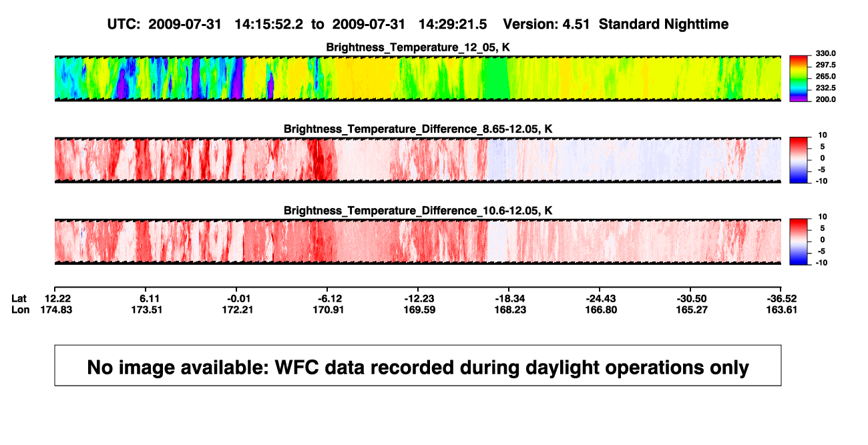This screenshot has width=868, height=445.
Task: Select the 'Brightness_Temperature_Difference_8.65-12.05, K' title
Action: pos(418,129)
